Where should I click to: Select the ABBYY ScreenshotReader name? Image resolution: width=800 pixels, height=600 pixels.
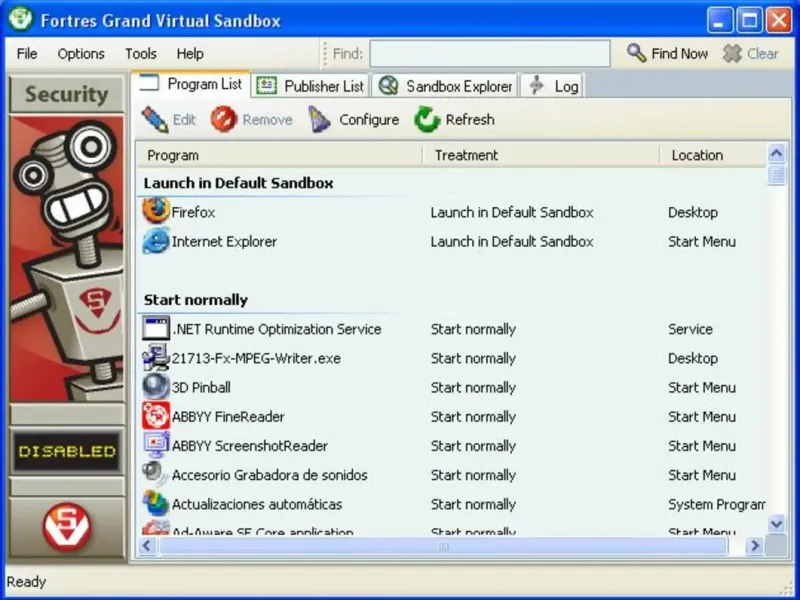coord(250,445)
